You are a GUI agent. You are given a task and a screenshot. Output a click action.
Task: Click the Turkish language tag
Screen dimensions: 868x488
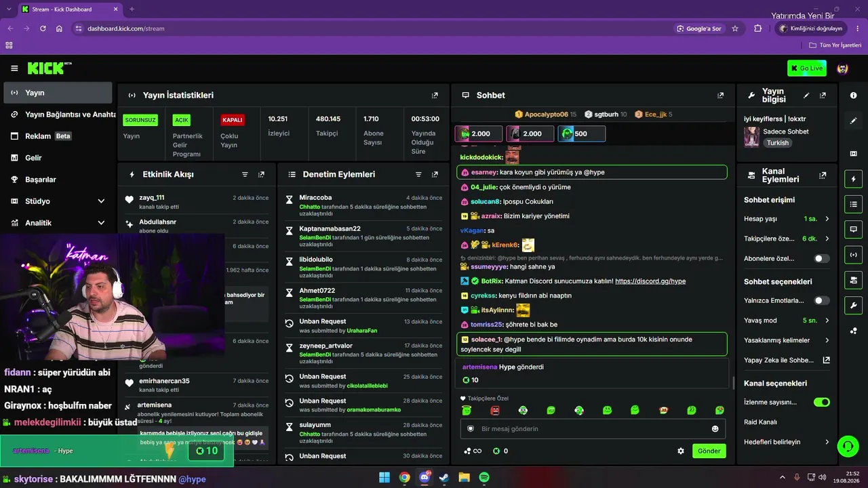[778, 143]
